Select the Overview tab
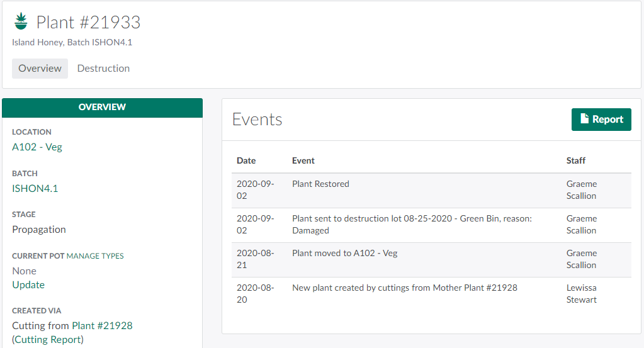This screenshot has height=348, width=644. click(40, 68)
